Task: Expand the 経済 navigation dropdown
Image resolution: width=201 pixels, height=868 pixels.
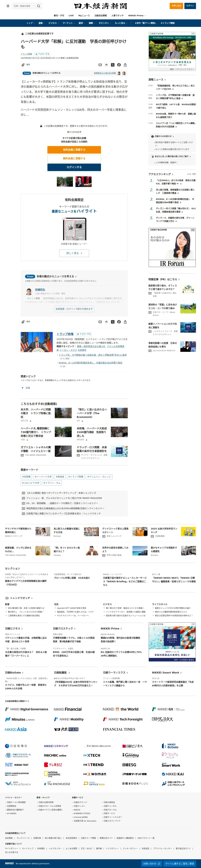Action: 82,23
